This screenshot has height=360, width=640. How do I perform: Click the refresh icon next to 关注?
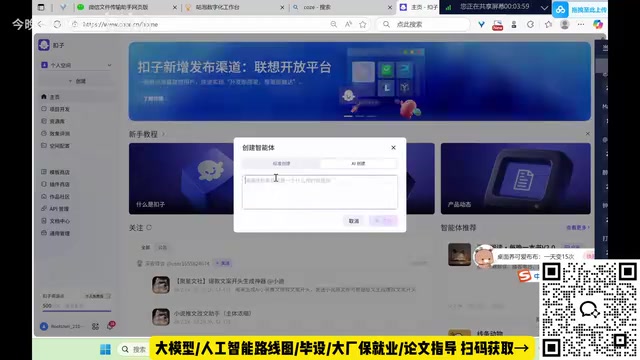149,227
